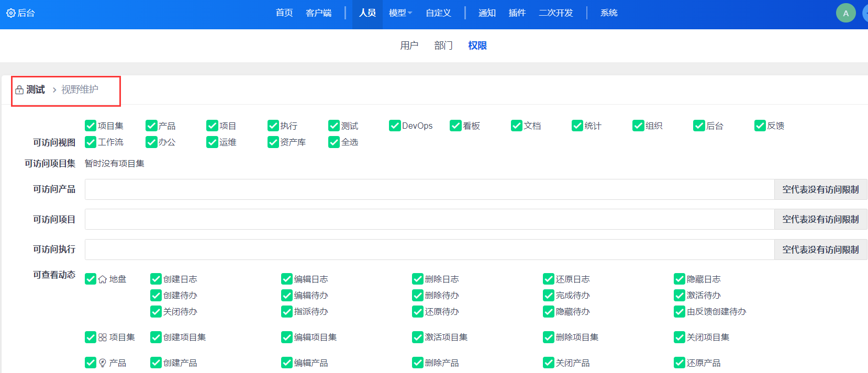This screenshot has height=373, width=868.
Task: Uncheck the DevOps view checkbox
Action: click(x=395, y=126)
